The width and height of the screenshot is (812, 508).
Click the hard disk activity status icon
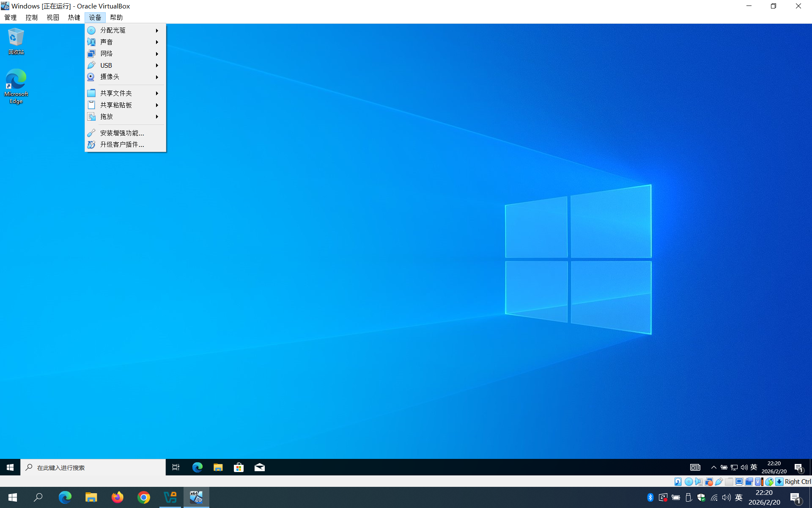[678, 482]
